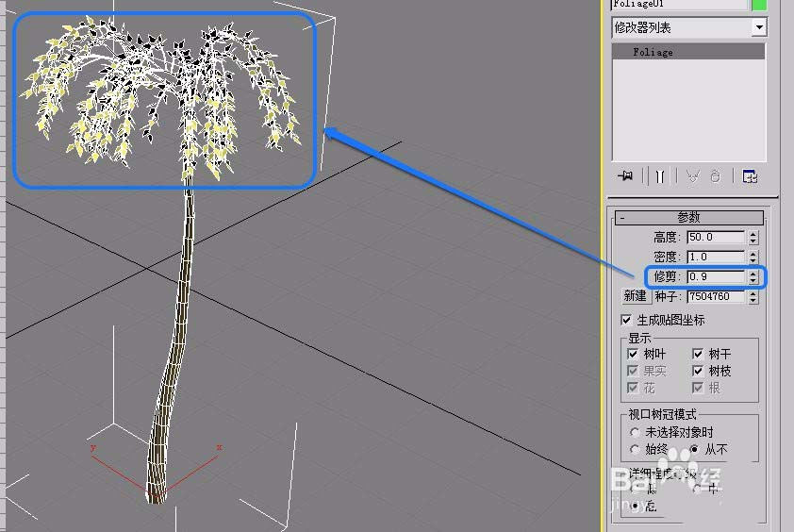Screen dimensions: 794x532
Task: Open configure modifier sets icon
Action: click(x=750, y=176)
